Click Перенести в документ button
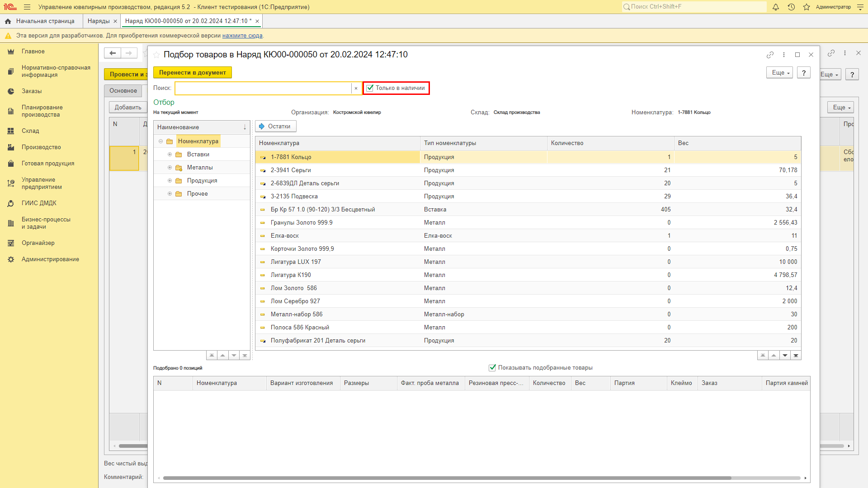The image size is (868, 488). (x=193, y=73)
